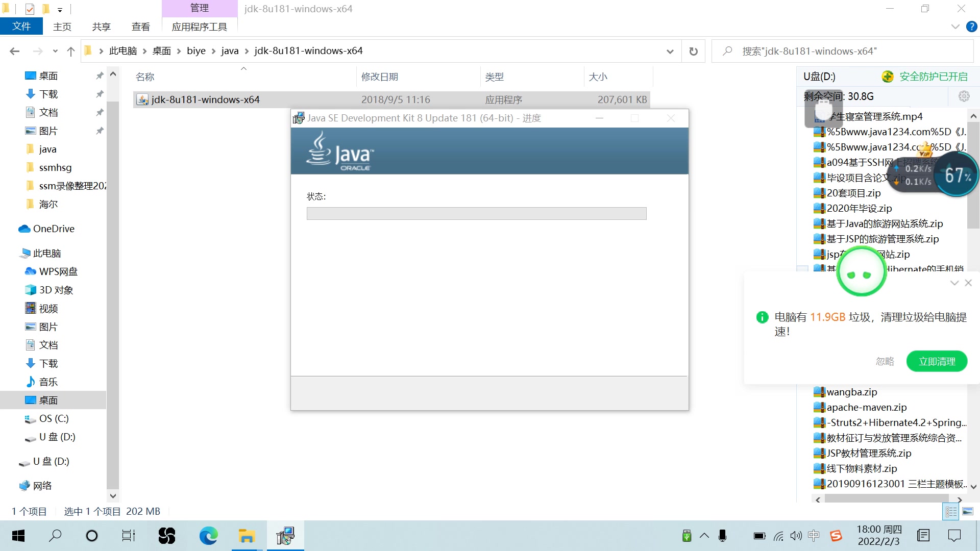Switch to the 查看 ribbon tab
The width and height of the screenshot is (980, 551).
[x=140, y=27]
